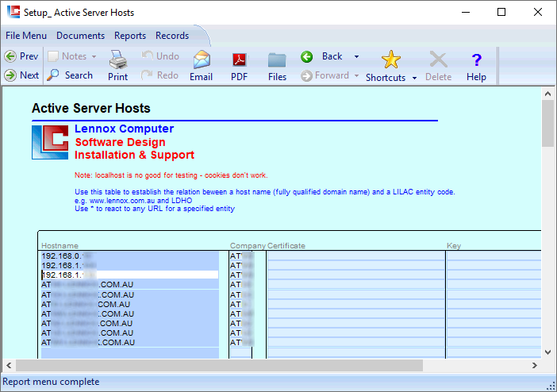Image resolution: width=557 pixels, height=392 pixels.
Task: Select the first .COM.AU hostname row
Action: pyautogui.click(x=130, y=284)
